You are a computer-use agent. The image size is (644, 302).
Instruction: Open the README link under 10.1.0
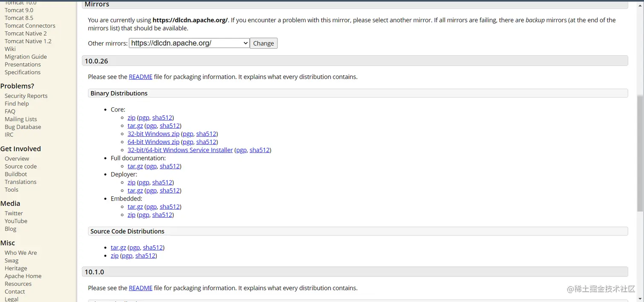click(x=141, y=288)
